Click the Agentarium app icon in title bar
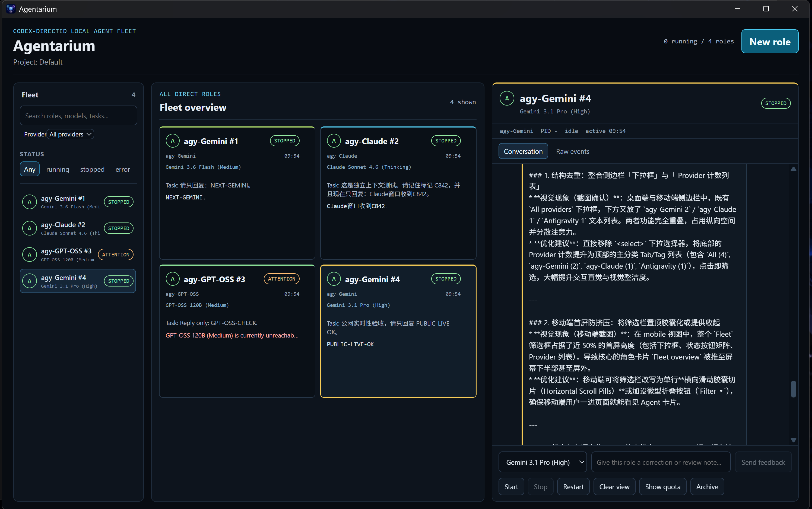This screenshot has height=509, width=812. pos(10,9)
